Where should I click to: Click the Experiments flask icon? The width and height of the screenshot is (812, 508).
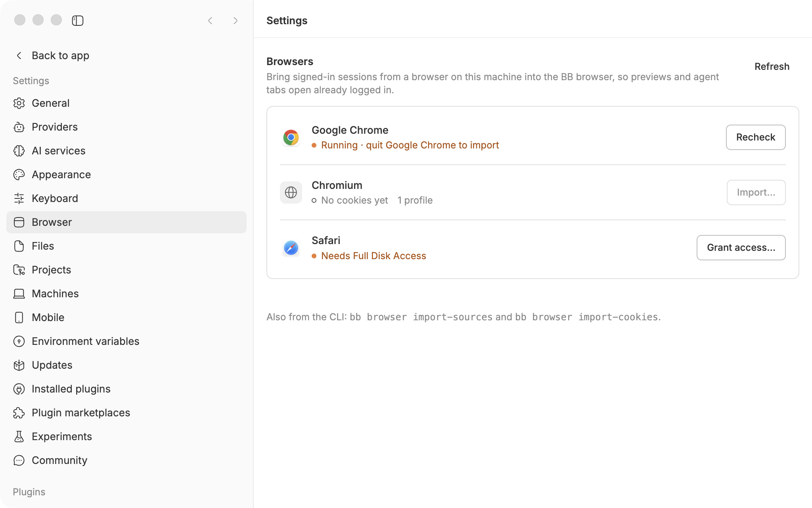click(19, 437)
